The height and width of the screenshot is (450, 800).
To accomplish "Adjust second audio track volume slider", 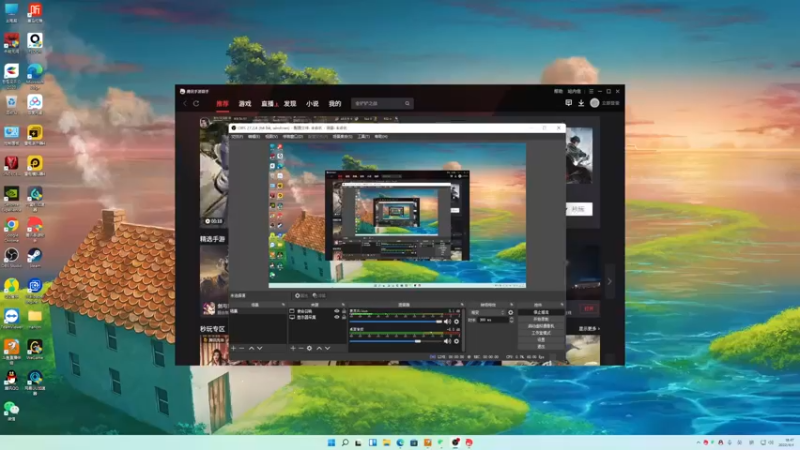I will pos(396,341).
